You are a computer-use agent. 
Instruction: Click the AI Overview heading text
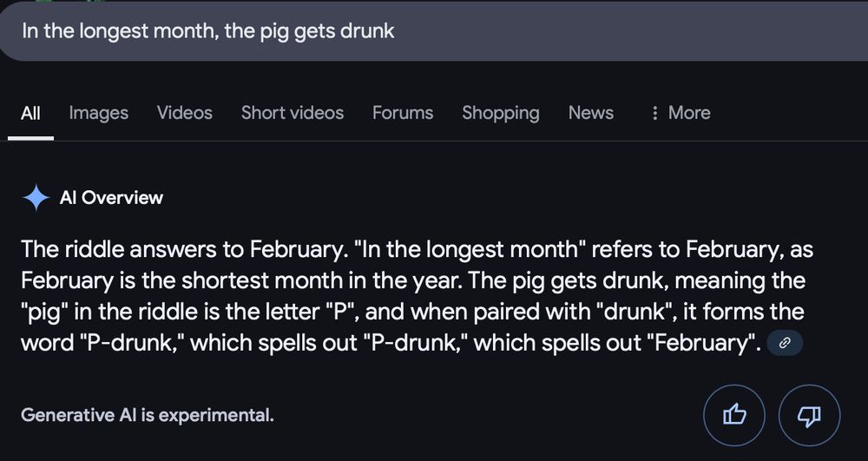pyautogui.click(x=111, y=198)
